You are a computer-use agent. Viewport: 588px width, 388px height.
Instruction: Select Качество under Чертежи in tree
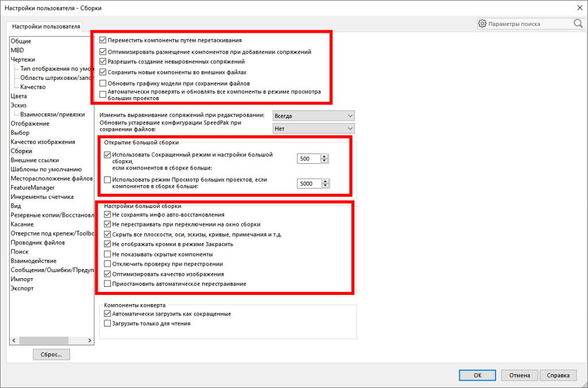33,87
